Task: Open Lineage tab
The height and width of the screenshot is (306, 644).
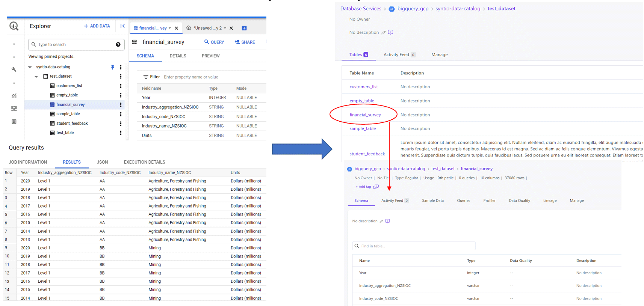Action: click(x=550, y=201)
